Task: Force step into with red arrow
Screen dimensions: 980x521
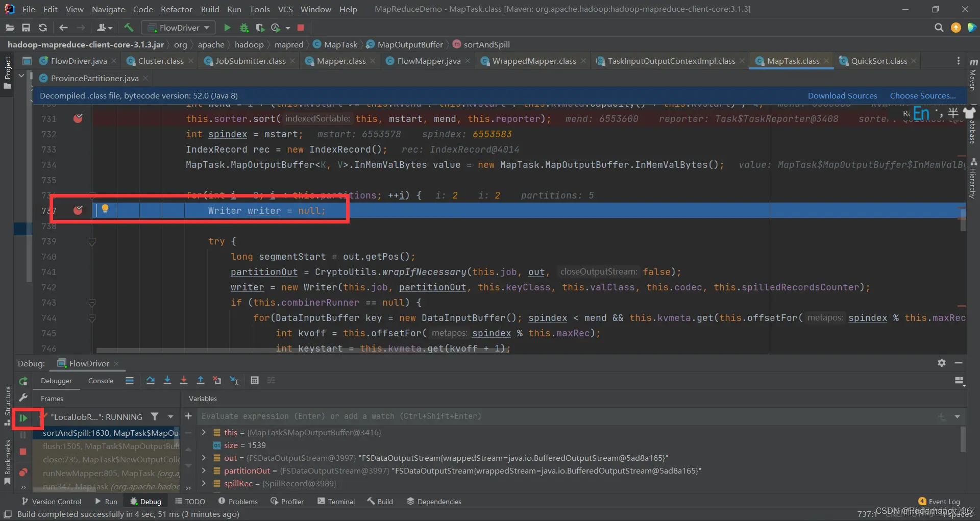Action: 184,381
